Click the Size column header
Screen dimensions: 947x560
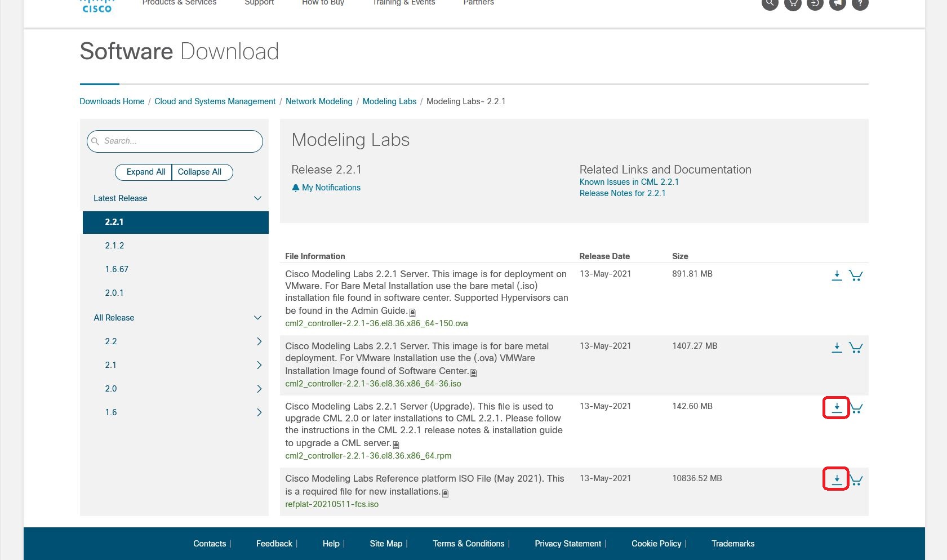click(680, 256)
